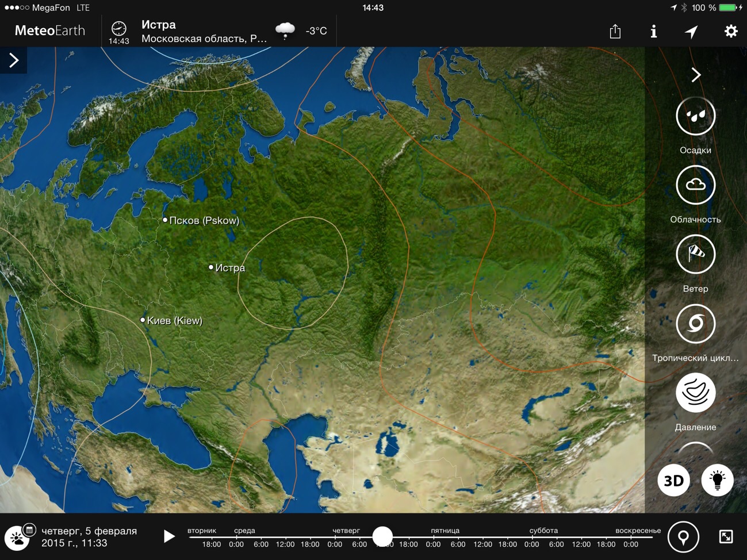
Task: Select the Псков (Pskow) city label
Action: (x=203, y=221)
